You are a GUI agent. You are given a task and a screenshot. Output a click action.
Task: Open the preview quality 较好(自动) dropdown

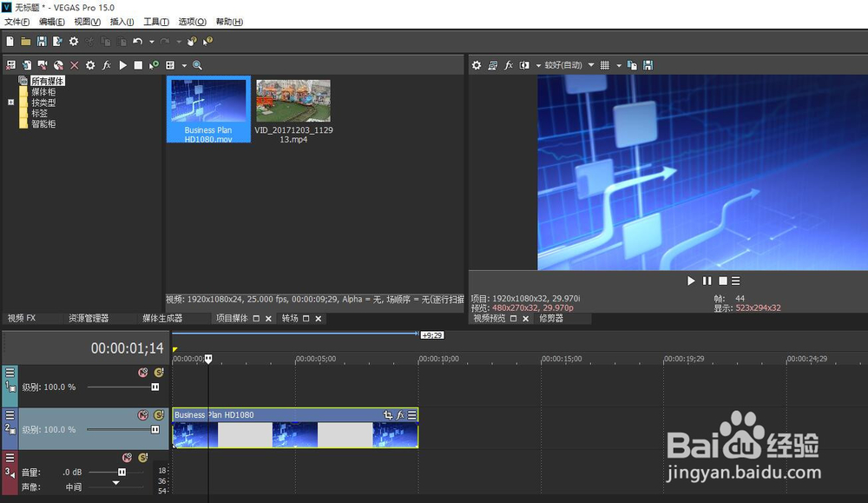[x=569, y=65]
